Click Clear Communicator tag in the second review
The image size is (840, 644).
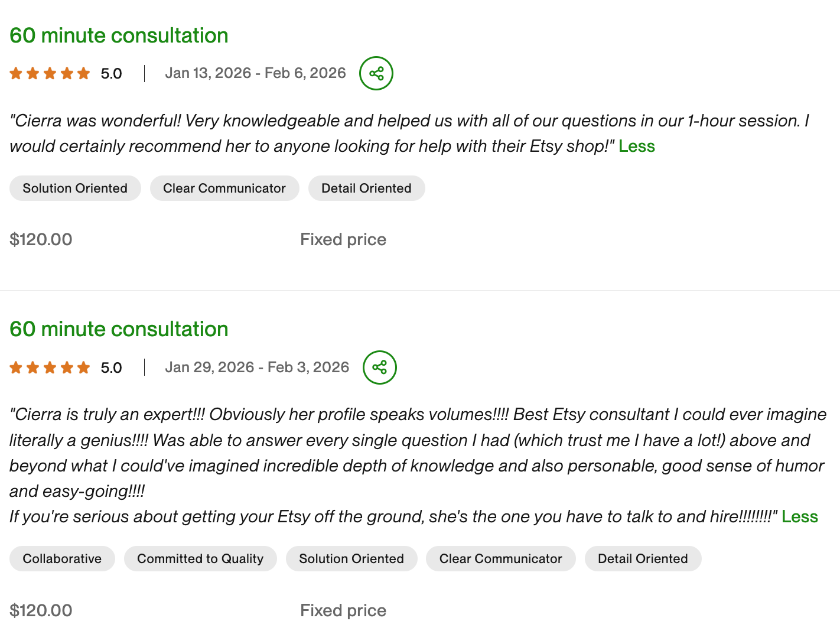click(x=501, y=559)
